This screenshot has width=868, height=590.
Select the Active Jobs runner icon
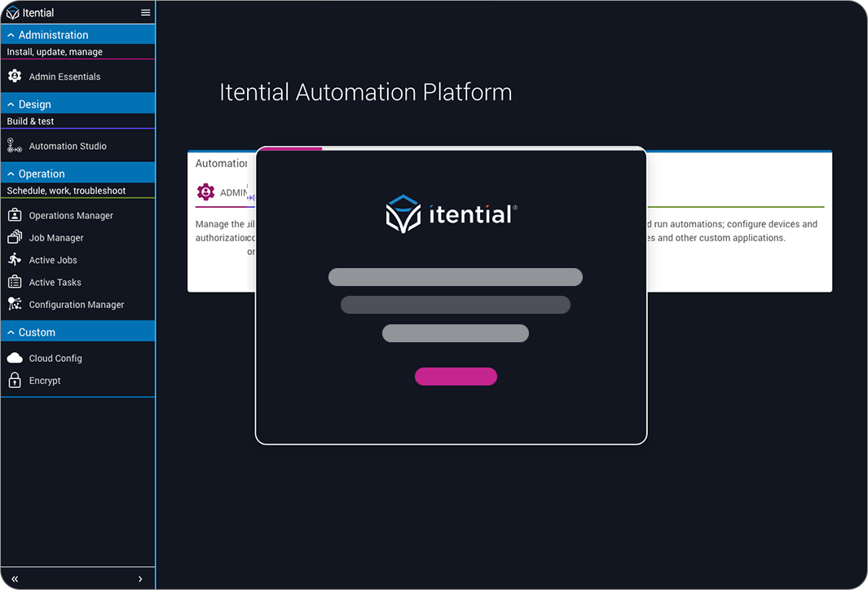[15, 259]
